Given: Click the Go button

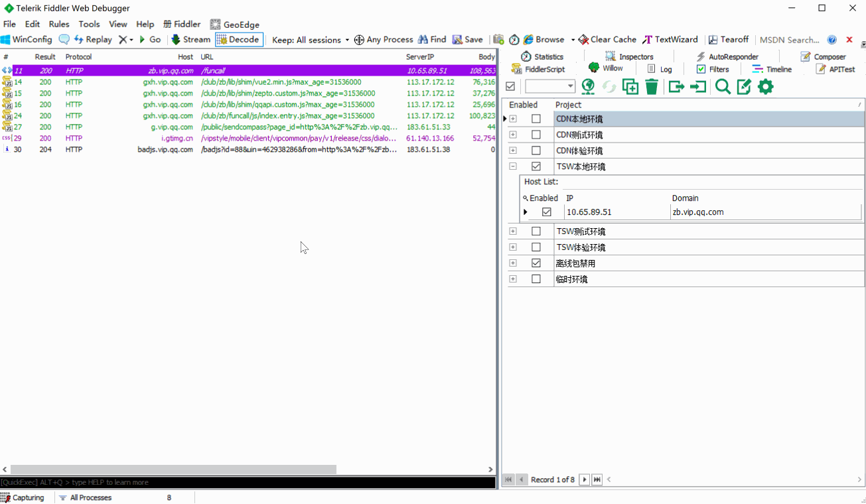Looking at the screenshot, I should 149,39.
